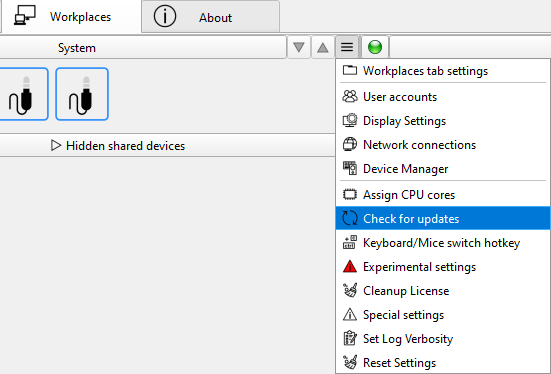Click the Log Verbosity clipboard icon

coord(350,338)
